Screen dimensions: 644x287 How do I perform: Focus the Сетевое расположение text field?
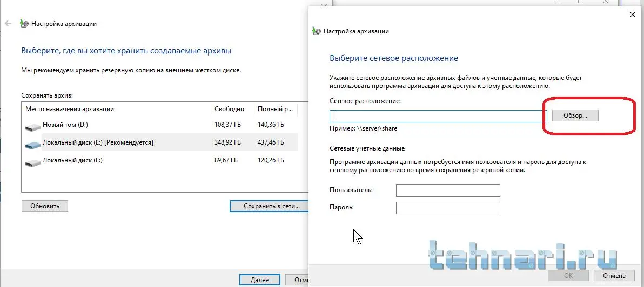click(x=439, y=116)
